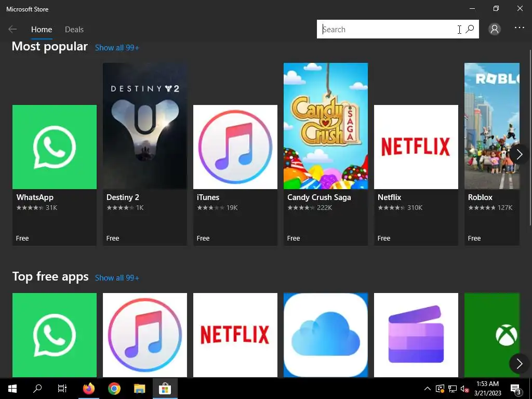The height and width of the screenshot is (399, 532).
Task: Click the 222K rating under Candy Crush Saga
Action: pyautogui.click(x=324, y=208)
